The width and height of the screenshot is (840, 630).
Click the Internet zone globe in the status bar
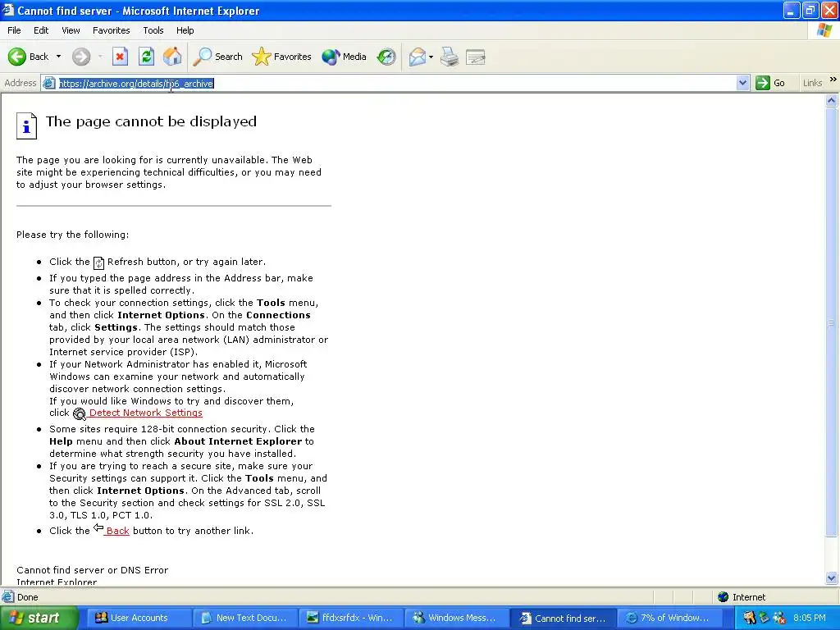(x=724, y=597)
